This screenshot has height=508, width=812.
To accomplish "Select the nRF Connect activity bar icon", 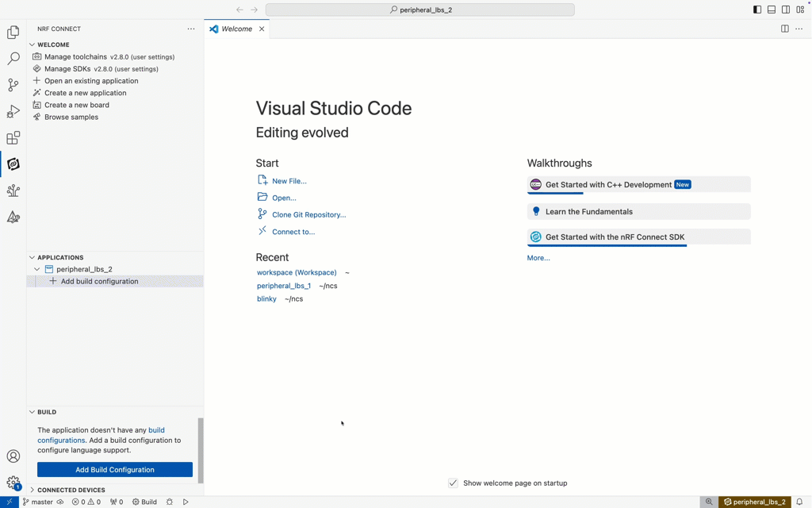I will pos(13,164).
